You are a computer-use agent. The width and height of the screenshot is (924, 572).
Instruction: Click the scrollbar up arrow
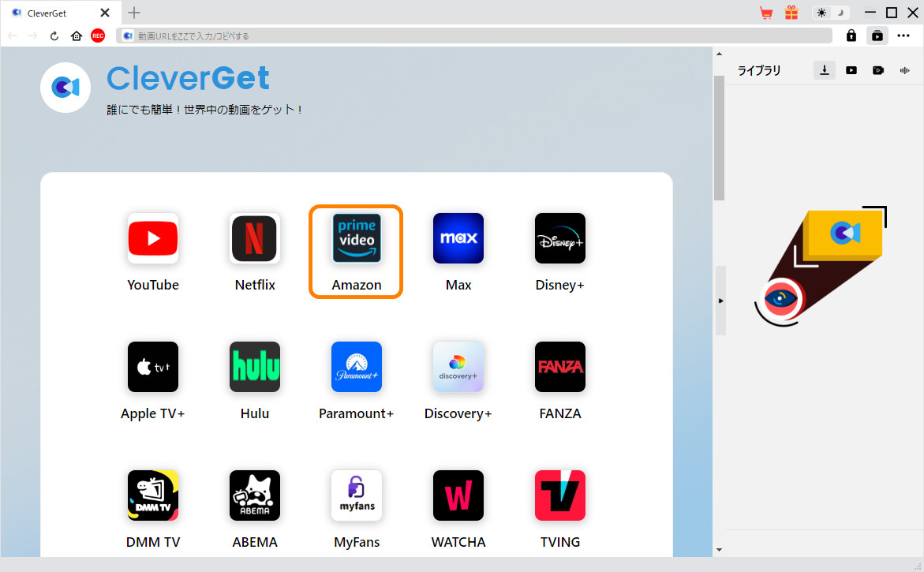pyautogui.click(x=719, y=54)
